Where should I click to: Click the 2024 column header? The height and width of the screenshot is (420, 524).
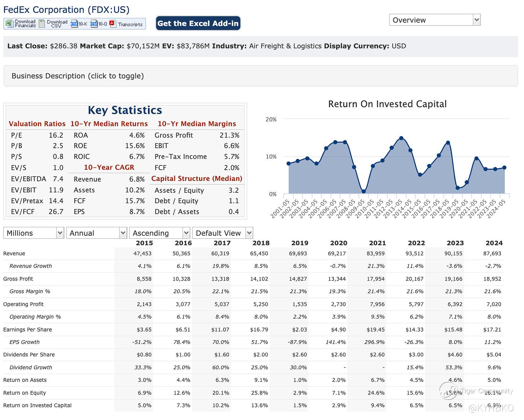click(x=494, y=243)
